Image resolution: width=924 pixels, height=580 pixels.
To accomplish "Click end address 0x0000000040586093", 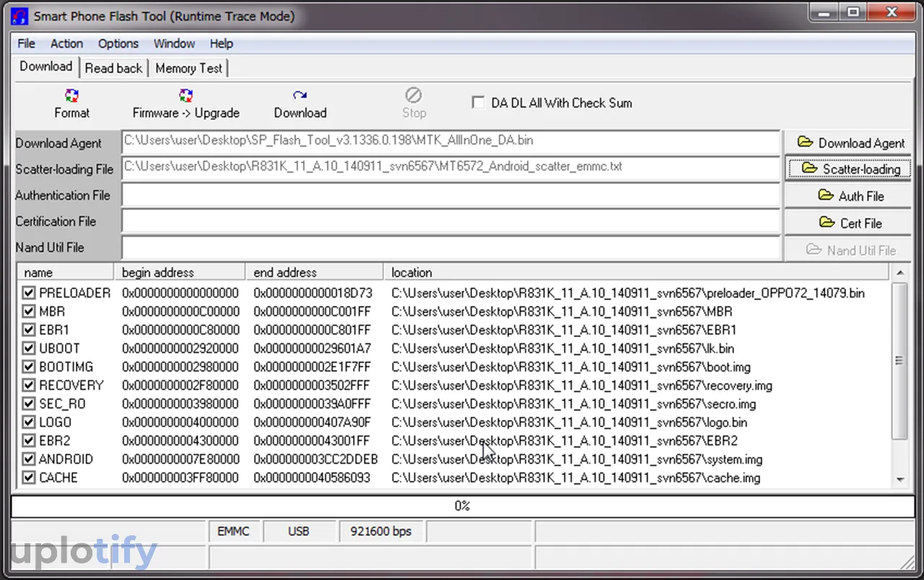I will coord(312,478).
